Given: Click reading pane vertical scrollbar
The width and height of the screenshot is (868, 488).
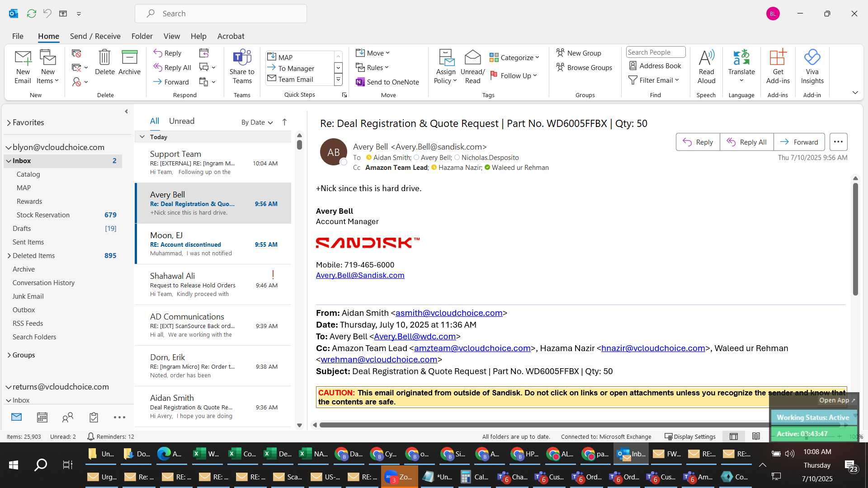Looking at the screenshot, I should coord(855,239).
